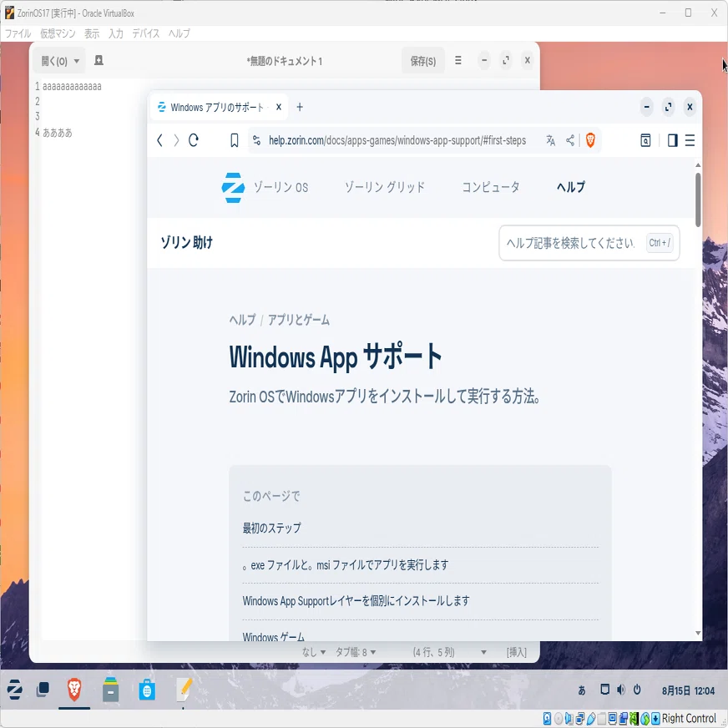Open the Zorin start menu

14,690
